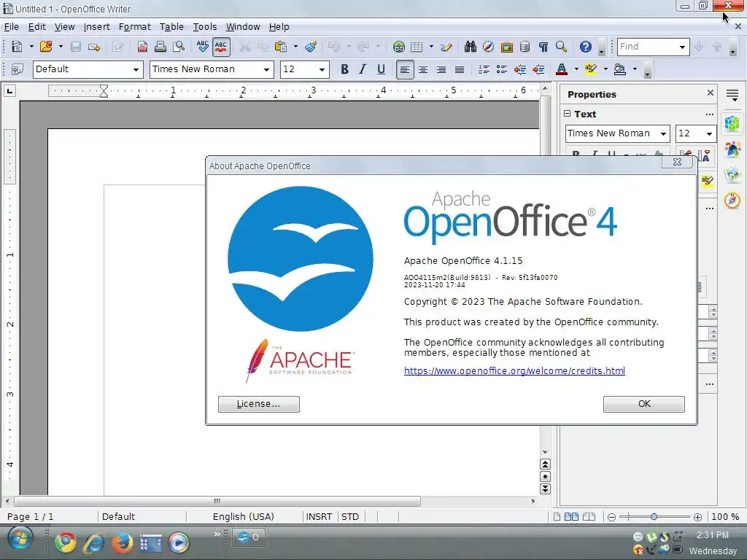
Task: Toggle Centered alignment button
Action: (423, 69)
